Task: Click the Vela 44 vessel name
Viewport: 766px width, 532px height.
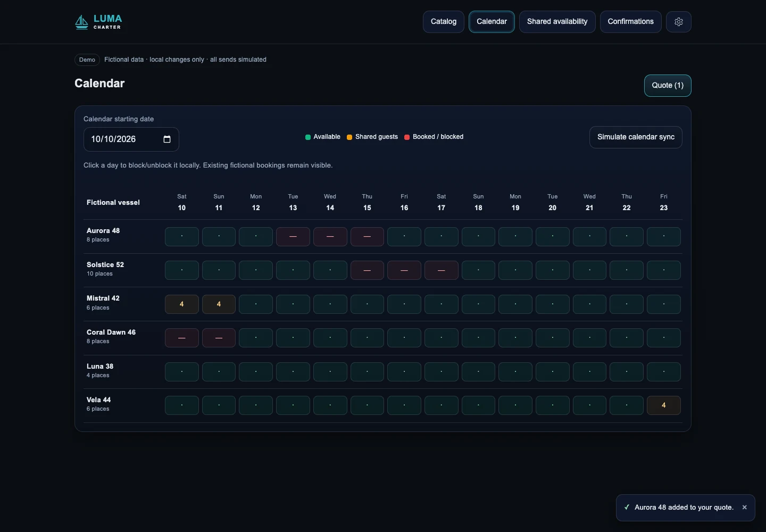Action: point(99,400)
